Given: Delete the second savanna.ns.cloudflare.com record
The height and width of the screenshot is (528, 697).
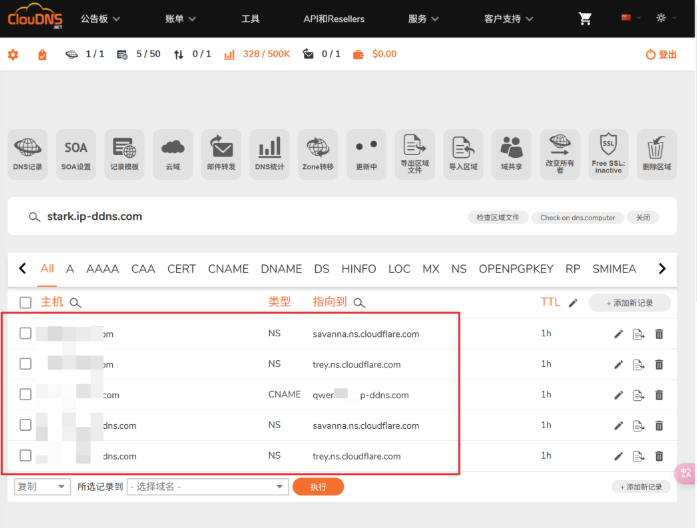Looking at the screenshot, I should pos(659,426).
